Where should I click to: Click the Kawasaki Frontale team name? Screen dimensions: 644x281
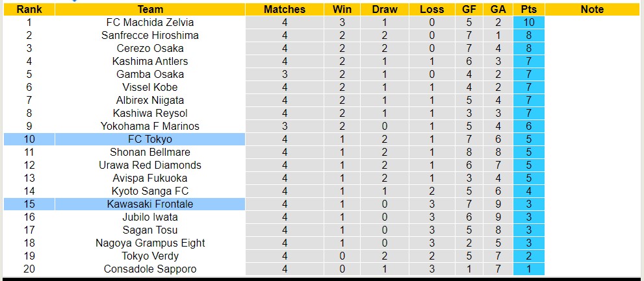pyautogui.click(x=150, y=204)
